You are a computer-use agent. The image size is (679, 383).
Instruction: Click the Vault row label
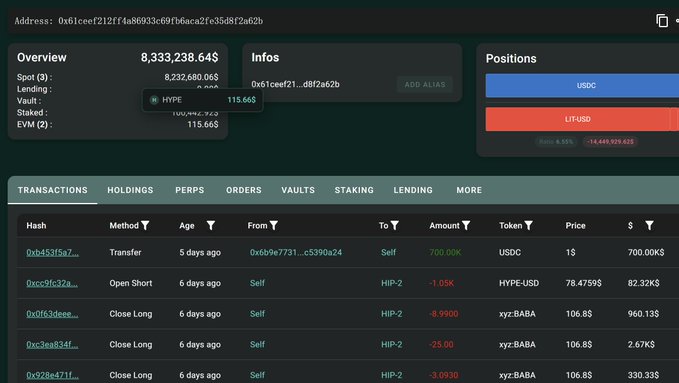click(x=29, y=101)
